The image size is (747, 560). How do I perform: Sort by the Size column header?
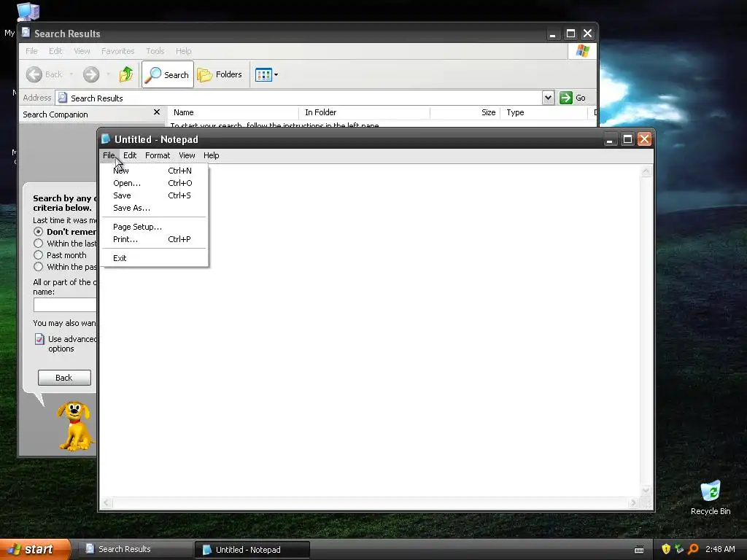pos(465,112)
